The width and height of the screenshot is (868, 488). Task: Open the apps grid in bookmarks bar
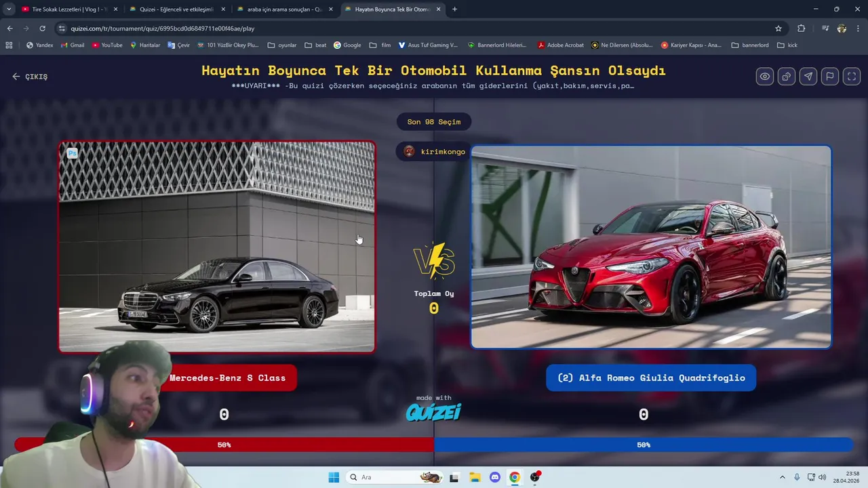point(9,45)
